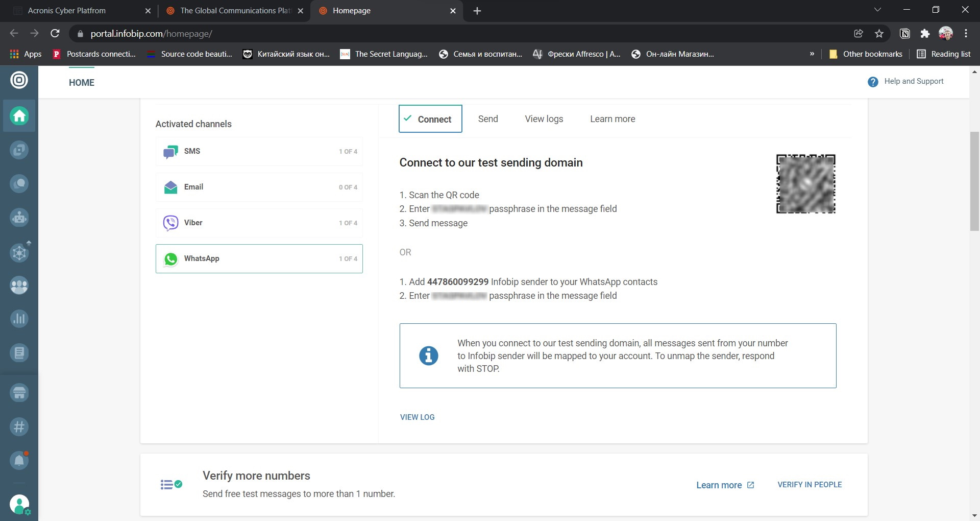This screenshot has height=521, width=980.
Task: Select the Connect tab
Action: point(430,119)
